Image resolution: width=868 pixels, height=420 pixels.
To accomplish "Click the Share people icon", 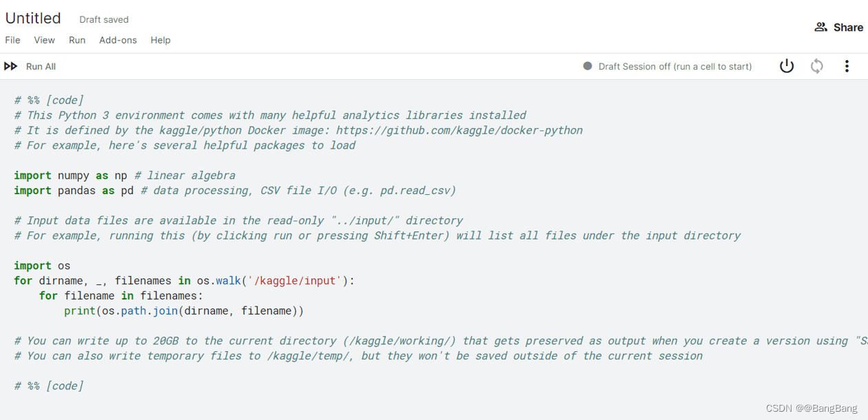I will (x=820, y=27).
